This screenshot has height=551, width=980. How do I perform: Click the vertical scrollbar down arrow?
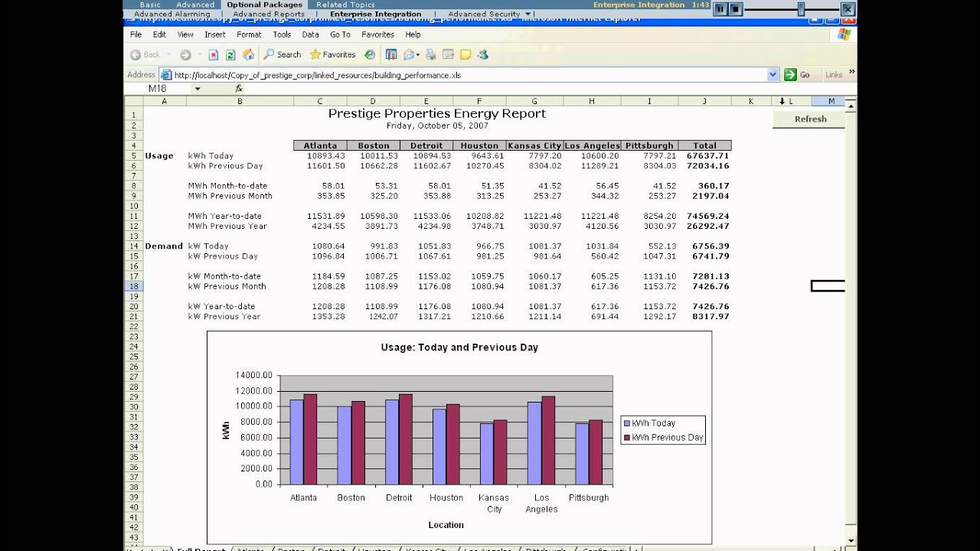[x=852, y=540]
